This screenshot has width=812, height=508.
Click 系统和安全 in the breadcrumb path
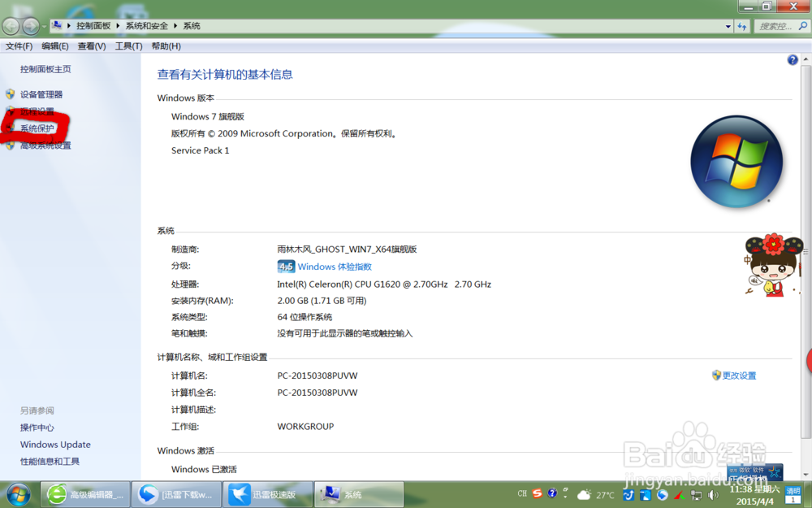pos(146,25)
